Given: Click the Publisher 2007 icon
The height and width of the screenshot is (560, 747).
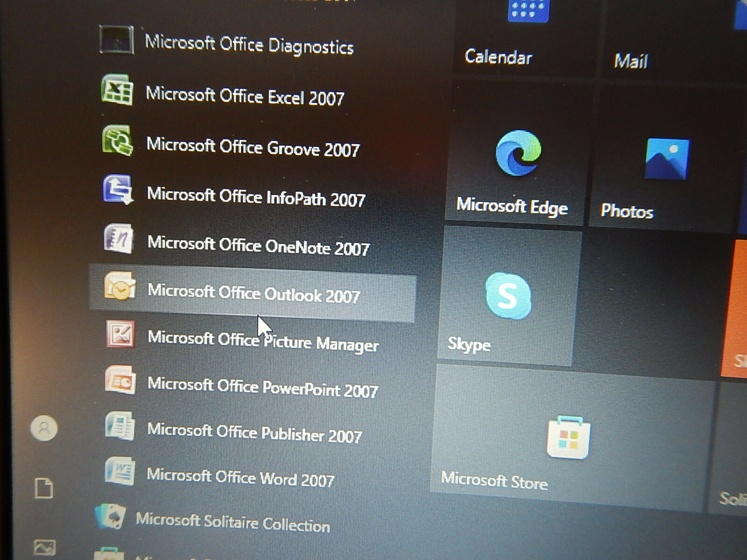Looking at the screenshot, I should [120, 426].
